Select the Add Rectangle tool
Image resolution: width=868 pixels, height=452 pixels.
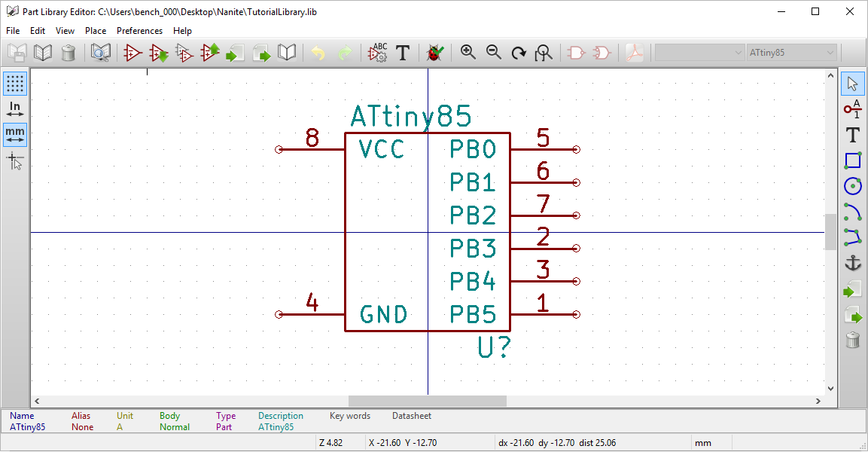tap(853, 160)
